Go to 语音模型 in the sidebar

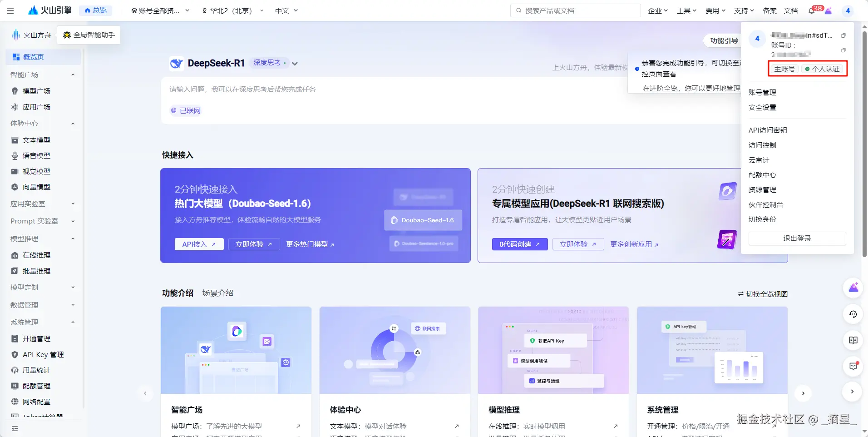(37, 155)
